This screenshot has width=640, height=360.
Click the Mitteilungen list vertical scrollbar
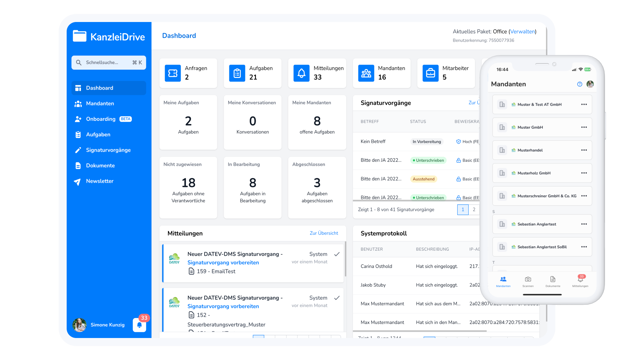pyautogui.click(x=345, y=259)
